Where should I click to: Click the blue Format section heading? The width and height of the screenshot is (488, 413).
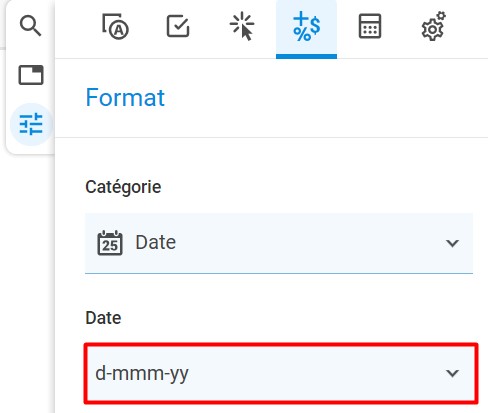125,98
